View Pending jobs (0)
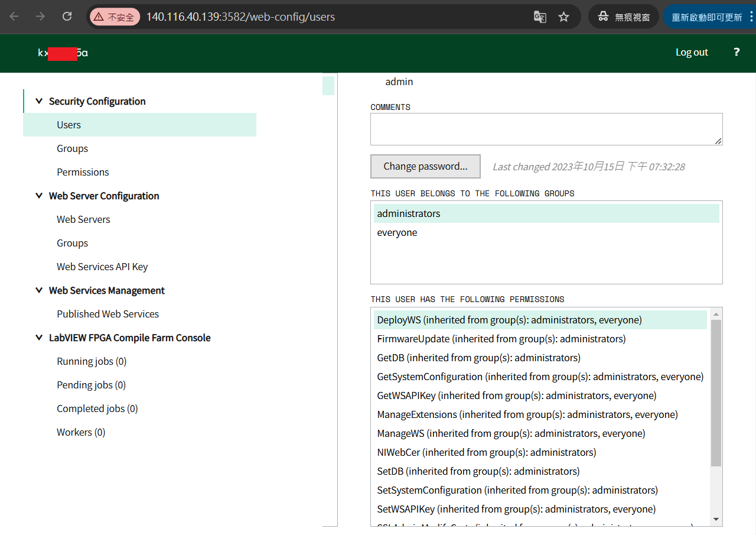This screenshot has height=535, width=756. [91, 385]
